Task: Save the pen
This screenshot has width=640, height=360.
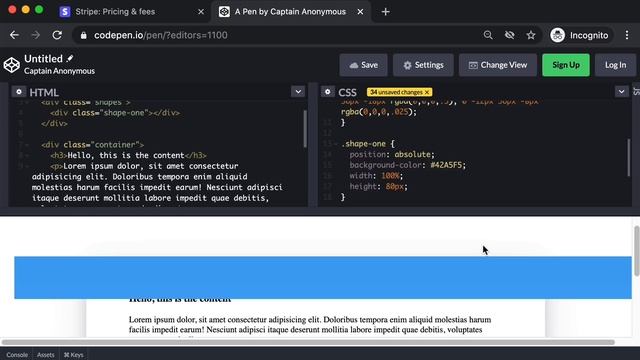Action: [x=363, y=65]
